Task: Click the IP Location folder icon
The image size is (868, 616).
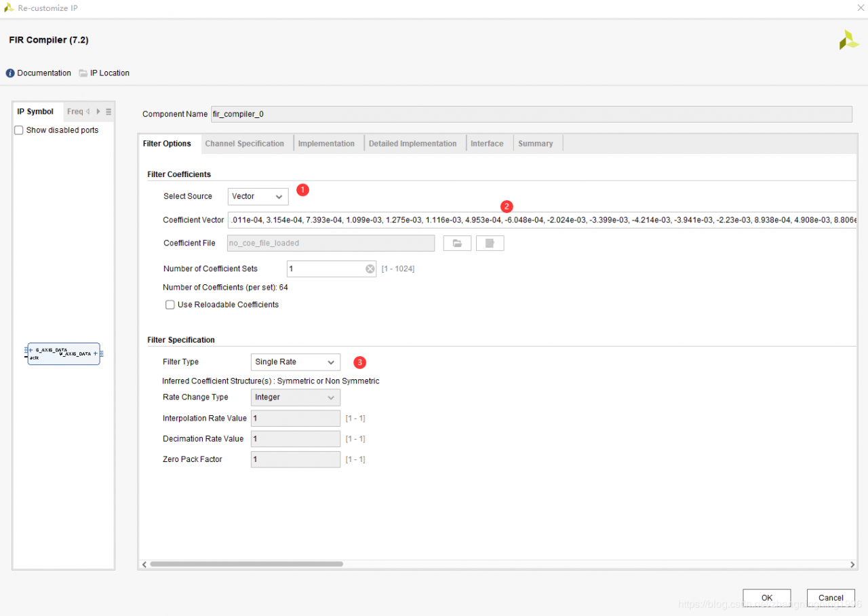Action: point(83,73)
